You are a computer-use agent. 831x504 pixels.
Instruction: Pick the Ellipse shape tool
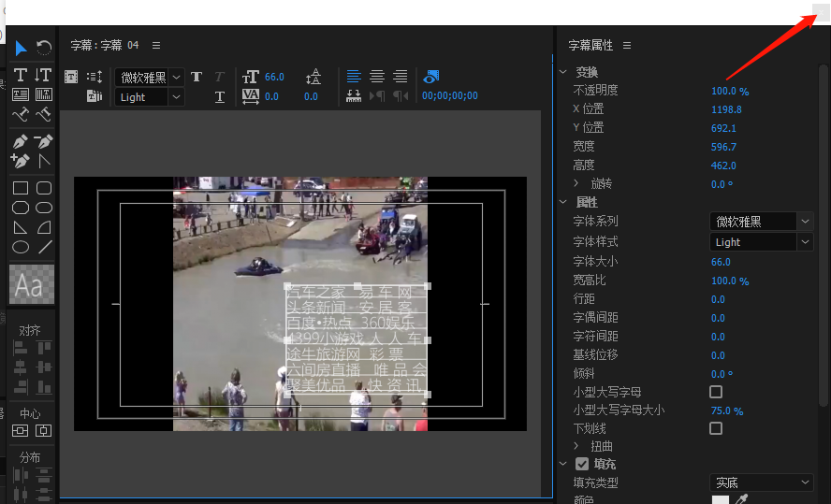tap(21, 247)
